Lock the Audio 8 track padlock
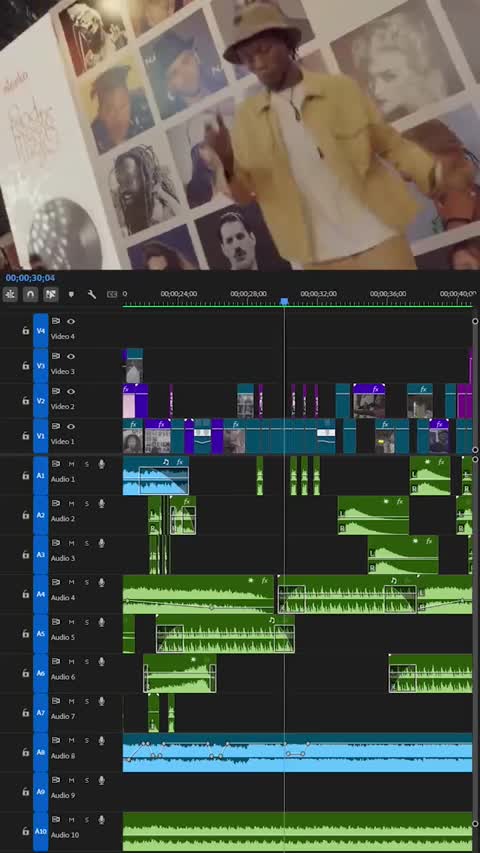This screenshot has width=480, height=853. tap(25, 752)
